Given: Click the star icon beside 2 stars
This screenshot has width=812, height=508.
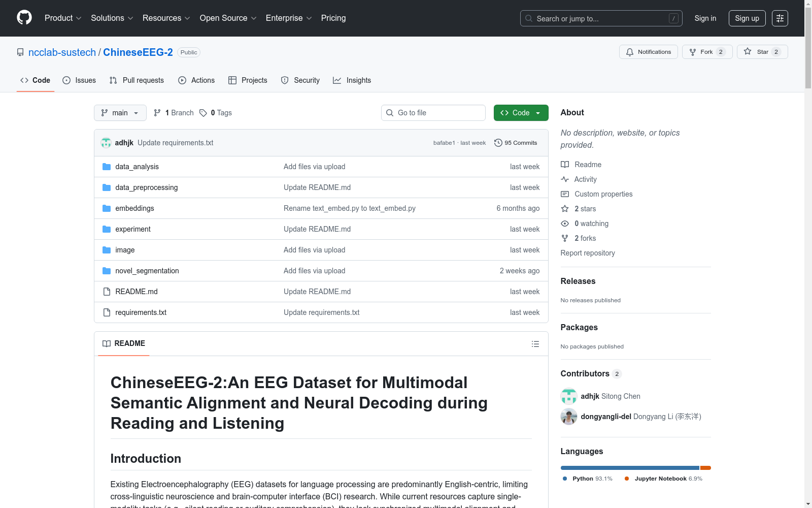Looking at the screenshot, I should (x=565, y=209).
